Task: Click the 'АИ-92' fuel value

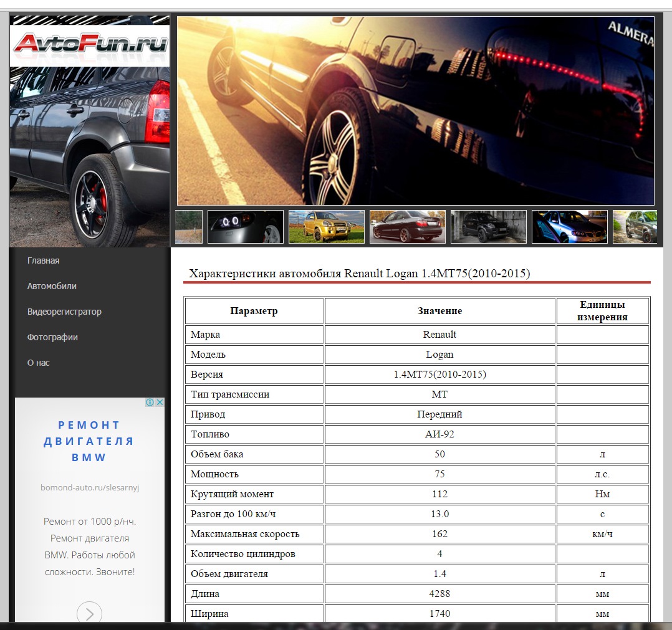Action: click(439, 434)
